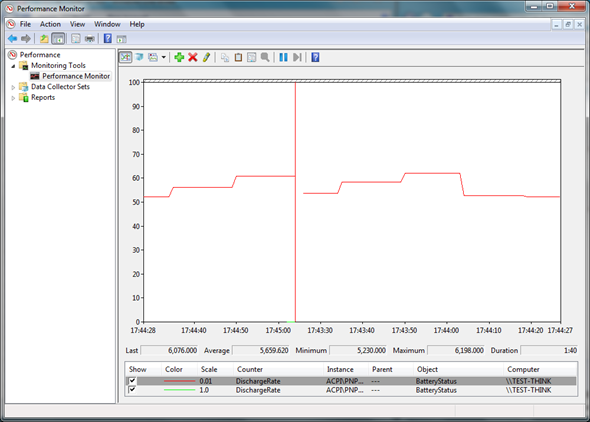
Task: Open the View menu
Action: [77, 24]
